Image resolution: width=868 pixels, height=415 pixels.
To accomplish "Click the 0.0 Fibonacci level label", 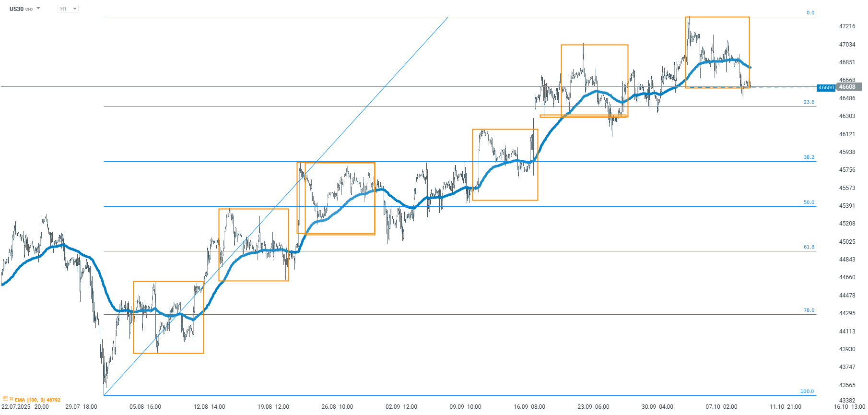I will [x=810, y=13].
